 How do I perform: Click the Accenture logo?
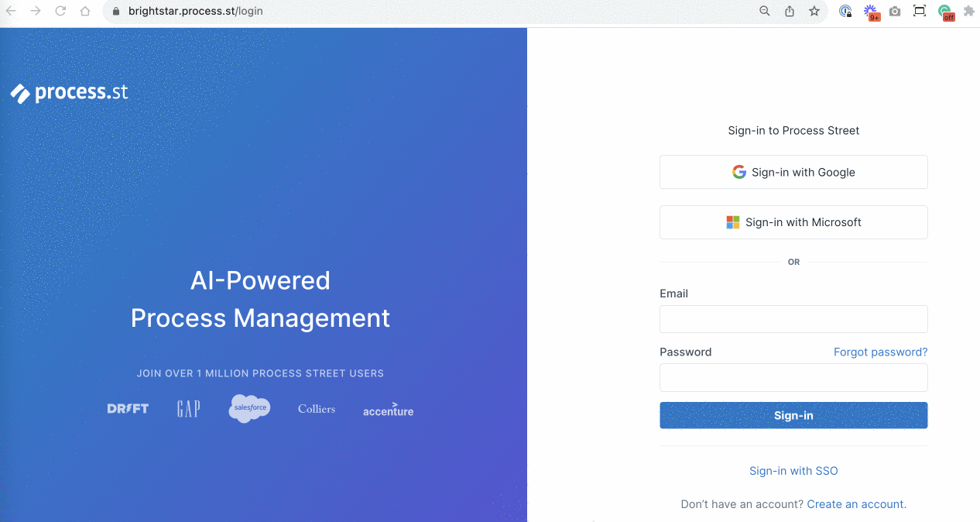click(x=388, y=410)
